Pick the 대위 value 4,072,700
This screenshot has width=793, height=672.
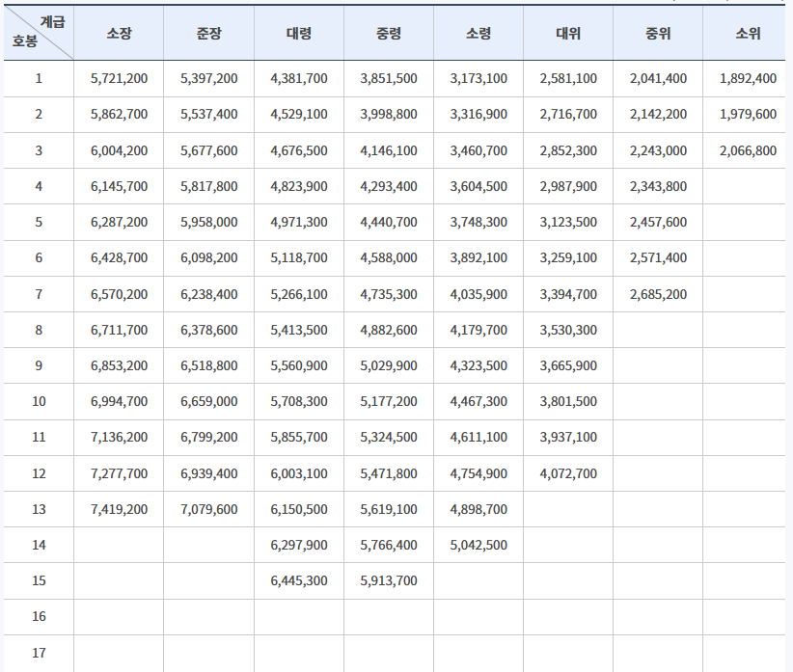click(568, 473)
